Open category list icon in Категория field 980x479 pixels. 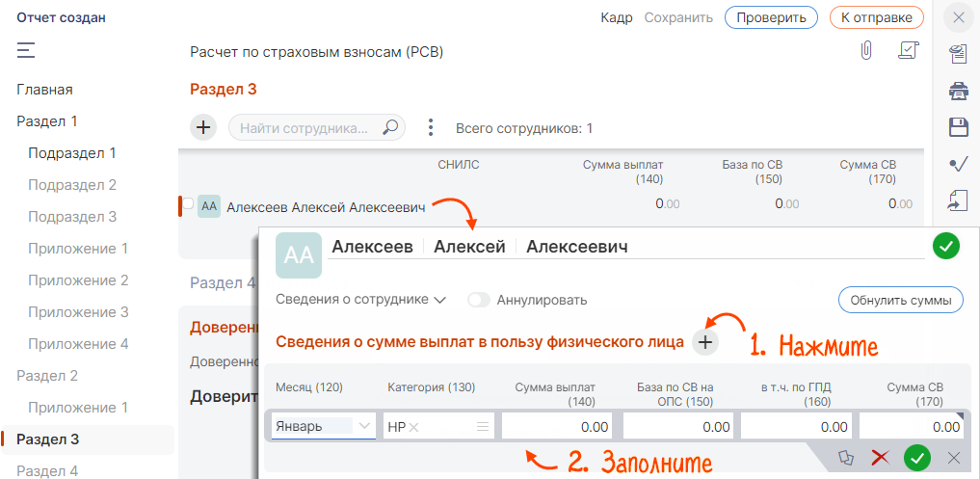483,426
